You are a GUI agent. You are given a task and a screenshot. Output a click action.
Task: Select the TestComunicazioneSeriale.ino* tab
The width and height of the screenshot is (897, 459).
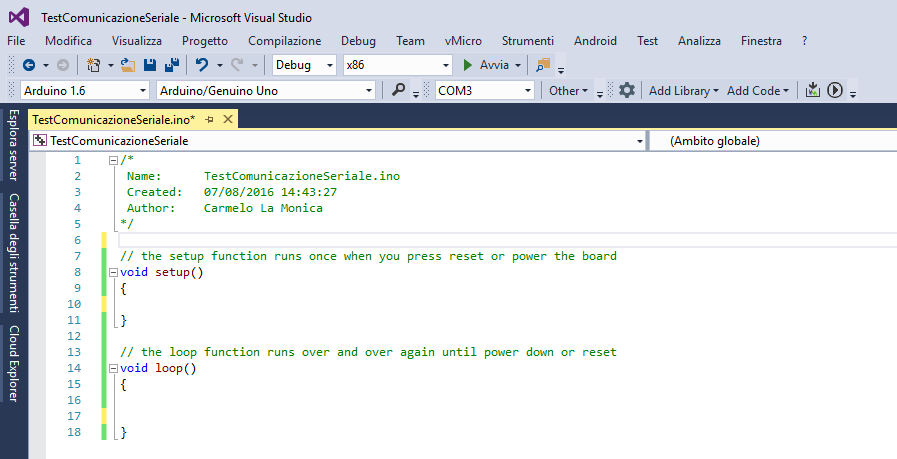click(x=114, y=119)
